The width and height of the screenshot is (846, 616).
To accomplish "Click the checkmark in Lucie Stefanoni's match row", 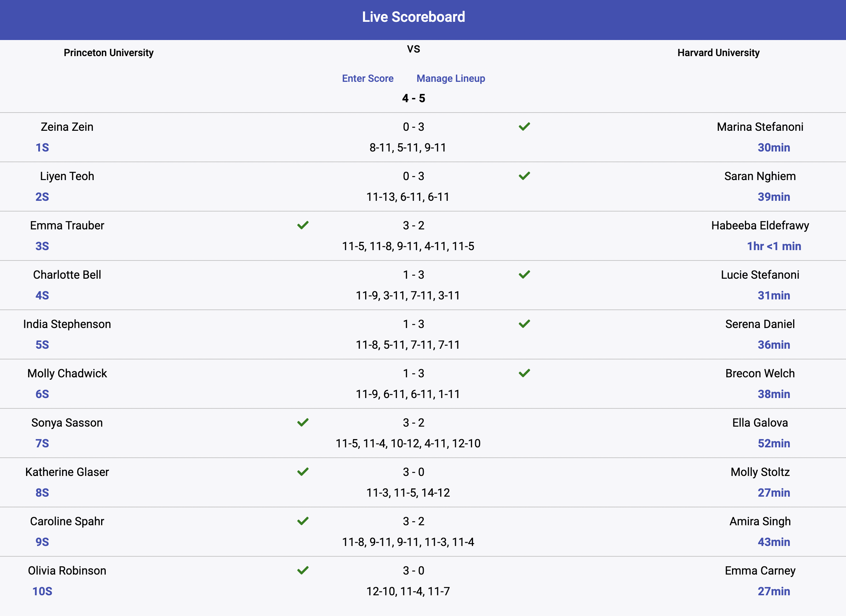I will click(524, 275).
